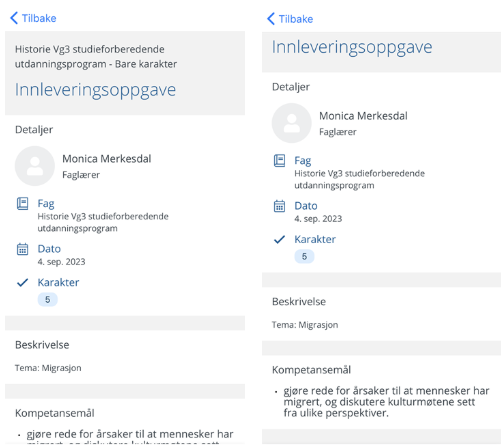This screenshot has height=447, width=502.
Task: Select the grade 5 badge in right panel
Action: pyautogui.click(x=304, y=256)
